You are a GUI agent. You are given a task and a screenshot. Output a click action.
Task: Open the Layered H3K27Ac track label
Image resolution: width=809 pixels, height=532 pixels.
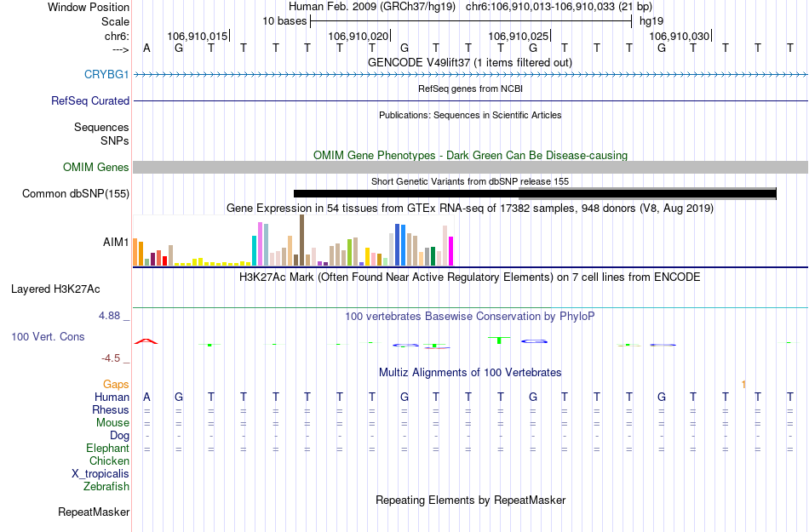(x=55, y=289)
